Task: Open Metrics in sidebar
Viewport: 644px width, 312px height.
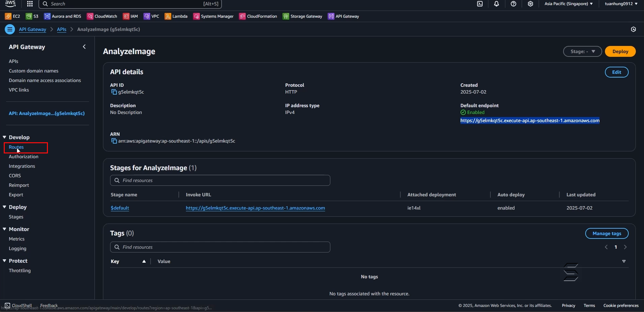Action: [17, 239]
